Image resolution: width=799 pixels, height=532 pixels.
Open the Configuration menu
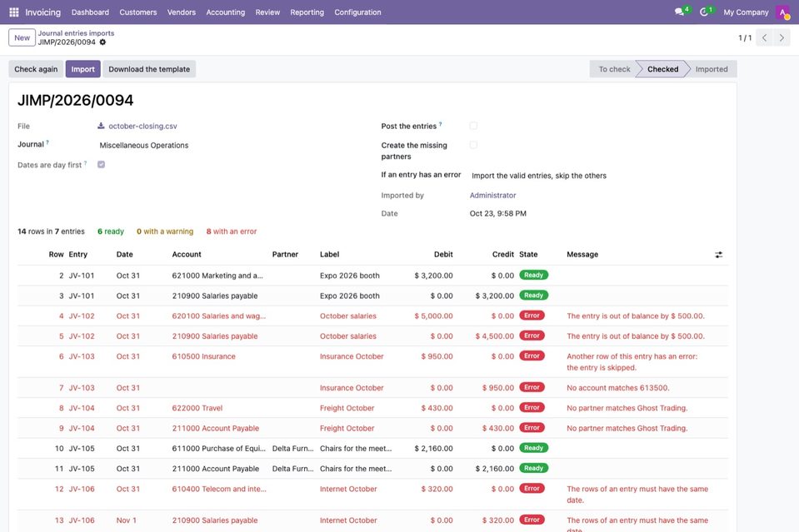(357, 12)
